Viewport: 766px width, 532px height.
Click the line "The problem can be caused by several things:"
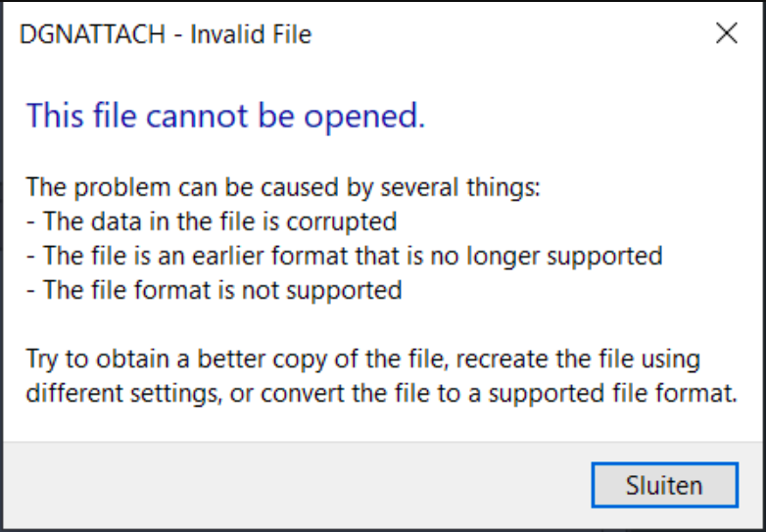pos(282,186)
